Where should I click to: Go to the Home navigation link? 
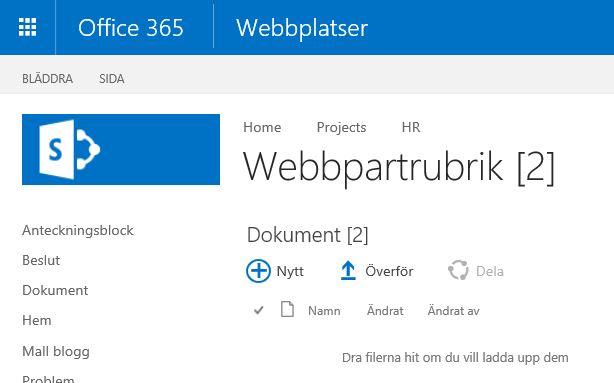click(x=262, y=127)
